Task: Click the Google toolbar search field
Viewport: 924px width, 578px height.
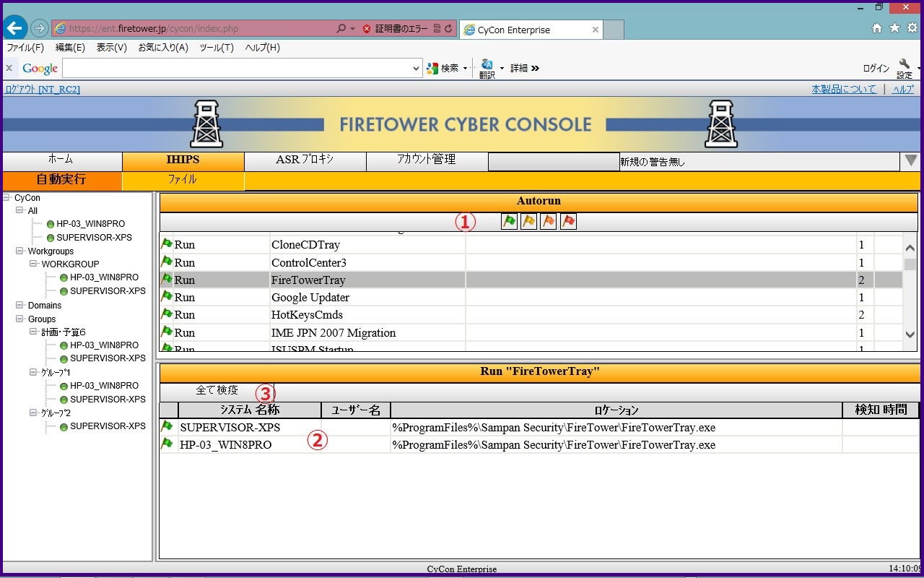Action: click(x=237, y=68)
